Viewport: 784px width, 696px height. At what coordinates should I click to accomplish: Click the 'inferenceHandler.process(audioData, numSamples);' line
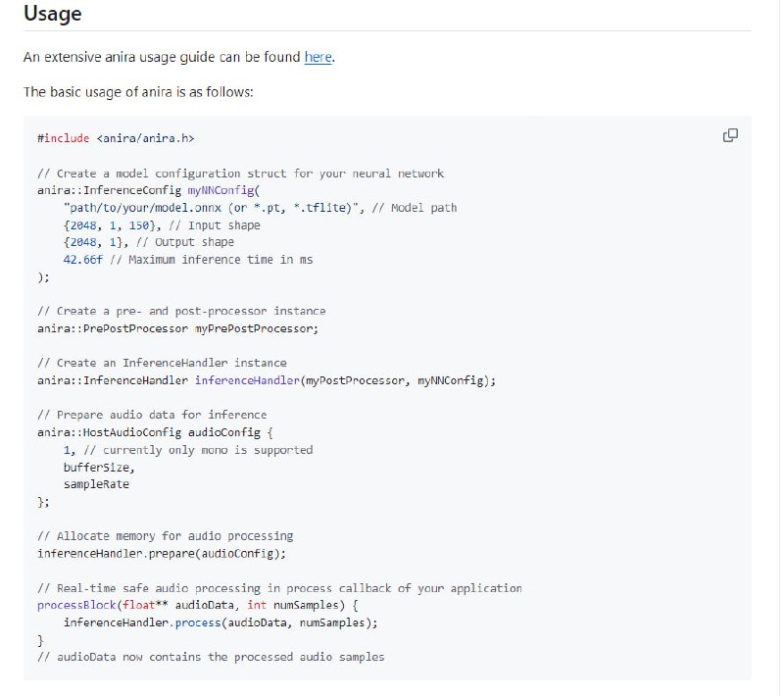pos(220,622)
